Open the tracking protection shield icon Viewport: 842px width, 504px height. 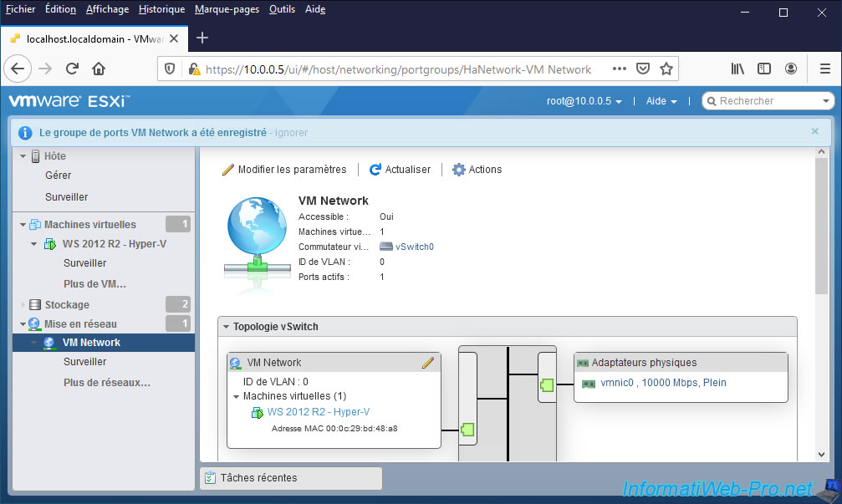pyautogui.click(x=170, y=69)
